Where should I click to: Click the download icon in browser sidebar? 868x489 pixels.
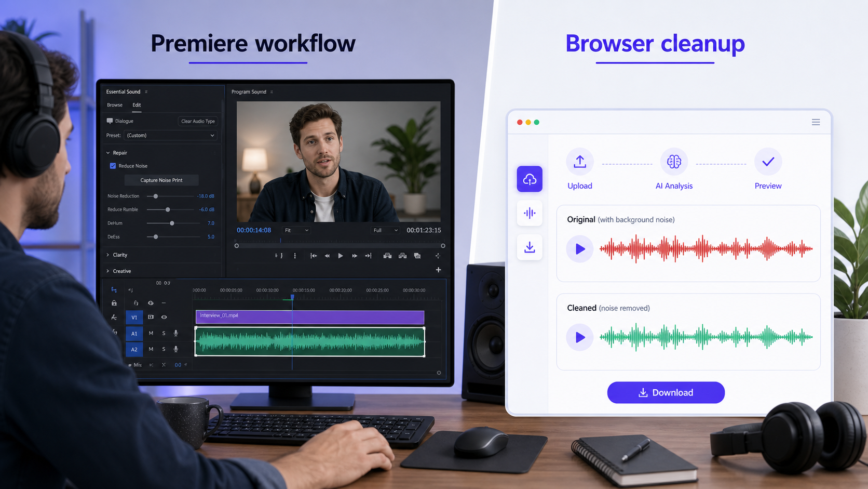[530, 247]
